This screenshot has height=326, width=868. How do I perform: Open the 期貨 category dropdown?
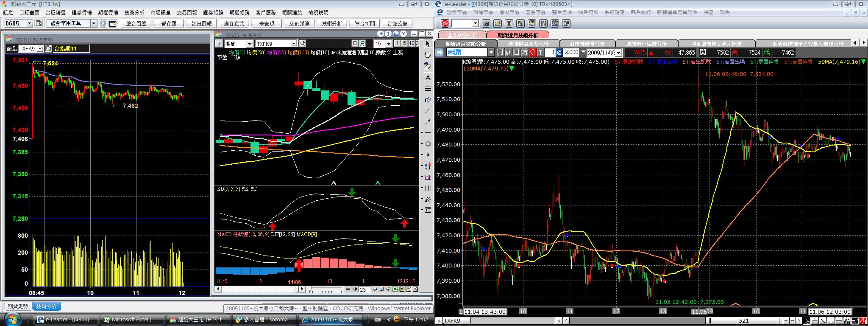(x=250, y=43)
